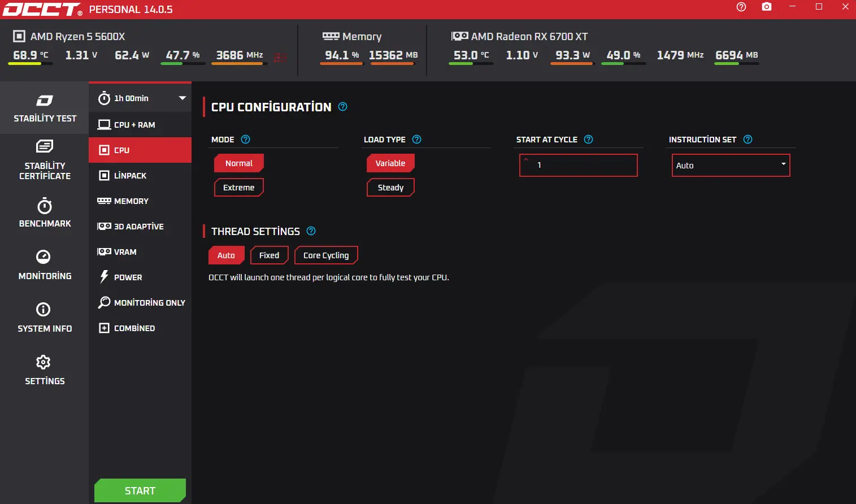Select the VRAM test
The image size is (856, 504).
[140, 251]
